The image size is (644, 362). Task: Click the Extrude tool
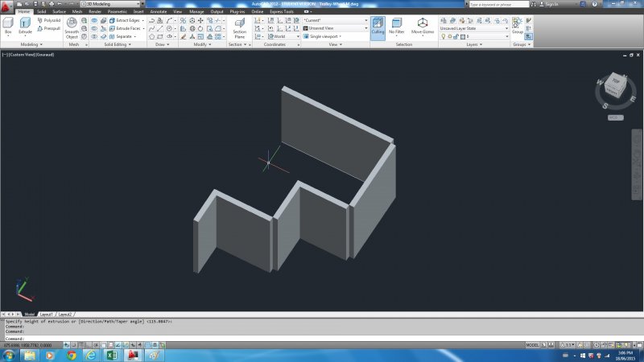25,27
